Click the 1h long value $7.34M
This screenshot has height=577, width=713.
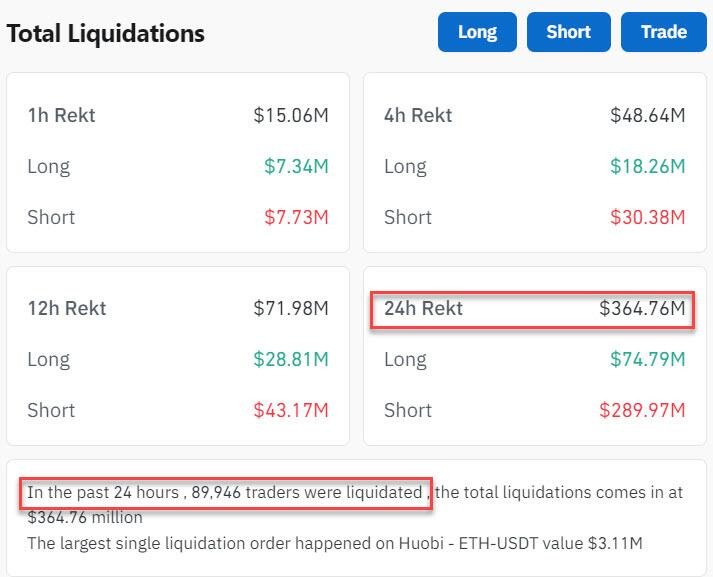296,166
